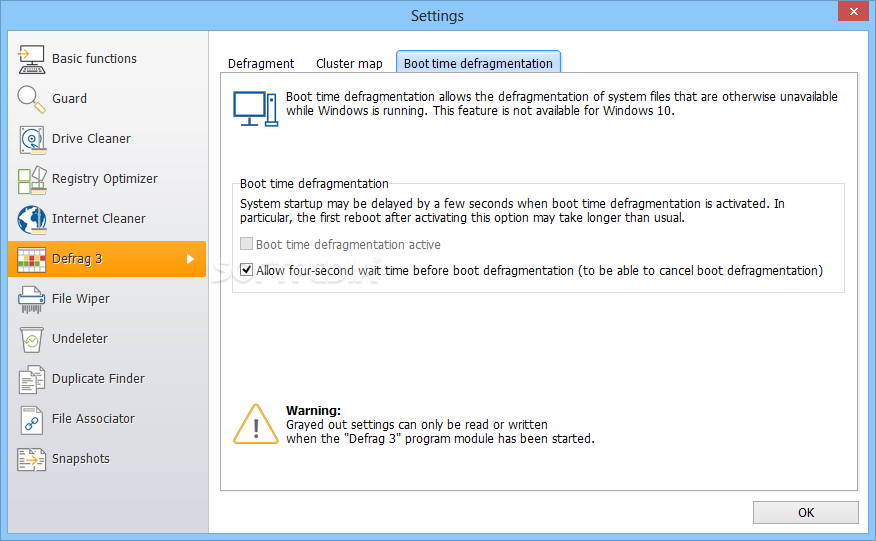Click the blue computer icon in description

pyautogui.click(x=255, y=109)
